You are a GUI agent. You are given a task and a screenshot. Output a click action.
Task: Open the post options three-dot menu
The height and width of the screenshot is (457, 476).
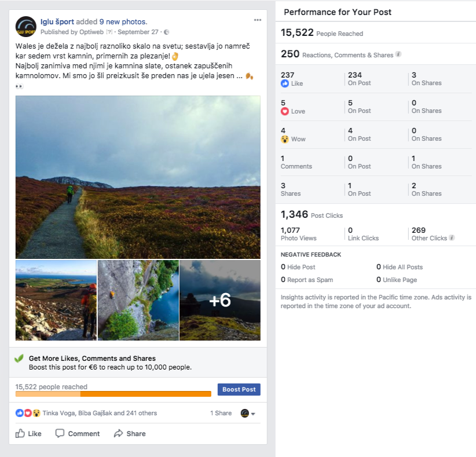pos(257,20)
